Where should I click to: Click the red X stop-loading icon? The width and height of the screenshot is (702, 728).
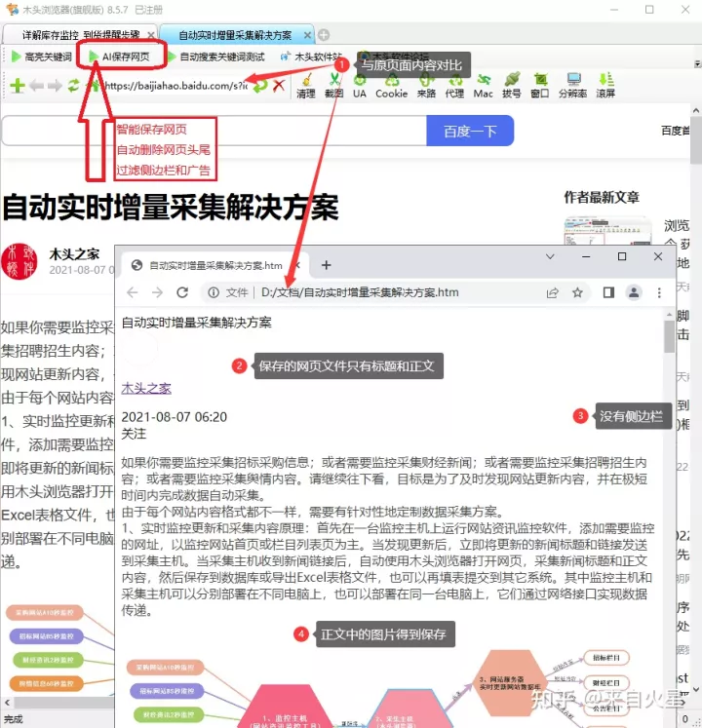pyautogui.click(x=279, y=86)
